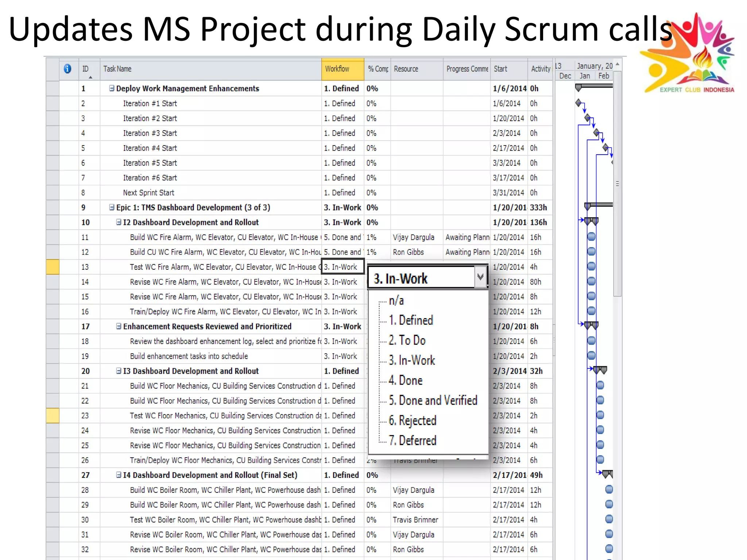Click the Resource column header
The image size is (747, 560).
pyautogui.click(x=417, y=69)
